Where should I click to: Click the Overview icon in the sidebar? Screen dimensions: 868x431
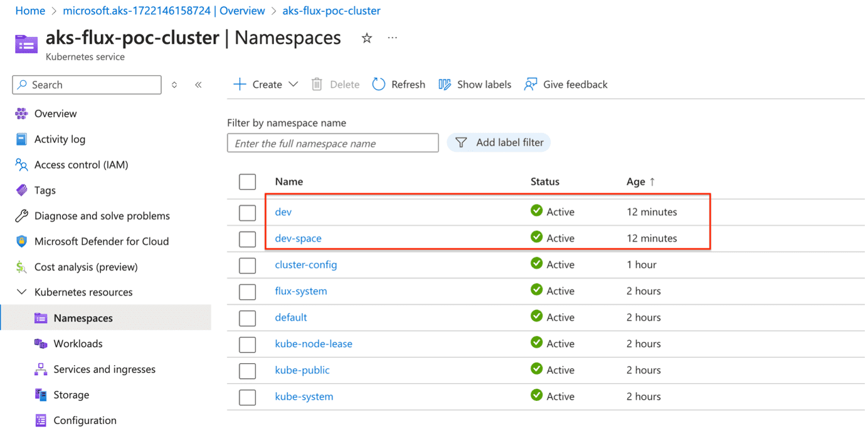22,114
